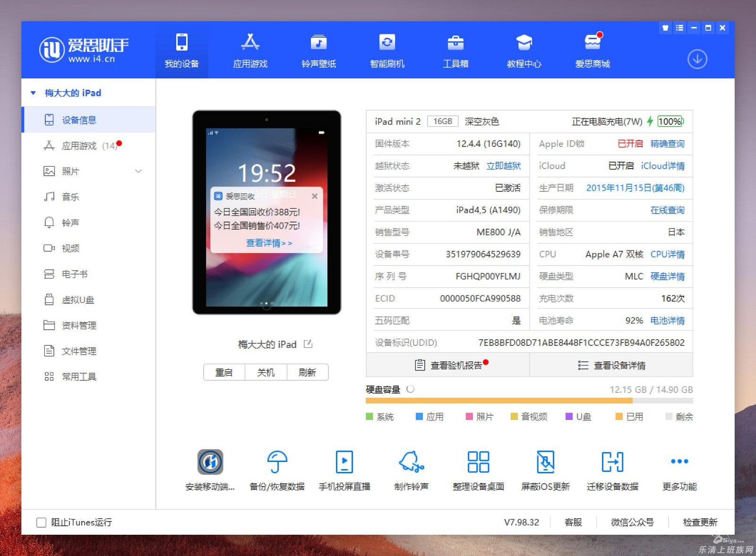
Task: Click the 重启 button
Action: pos(224,372)
